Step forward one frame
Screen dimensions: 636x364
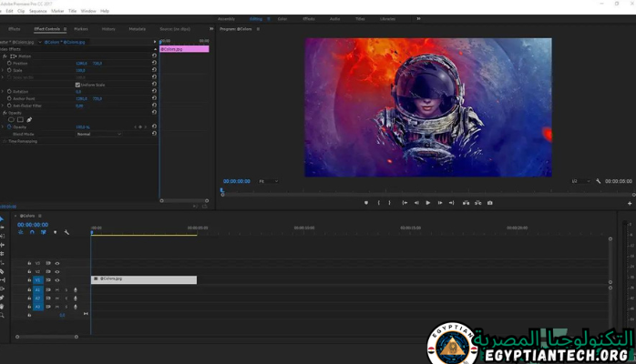[440, 203]
